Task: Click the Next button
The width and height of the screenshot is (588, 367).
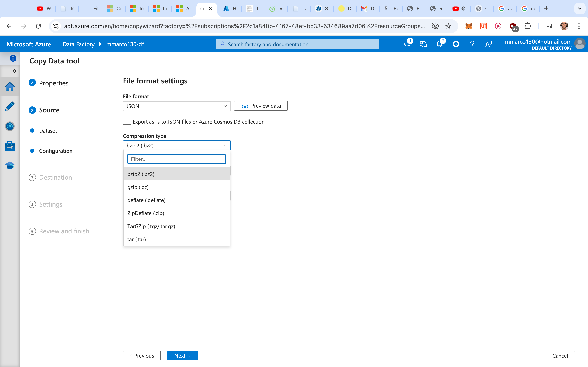Action: [x=183, y=355]
